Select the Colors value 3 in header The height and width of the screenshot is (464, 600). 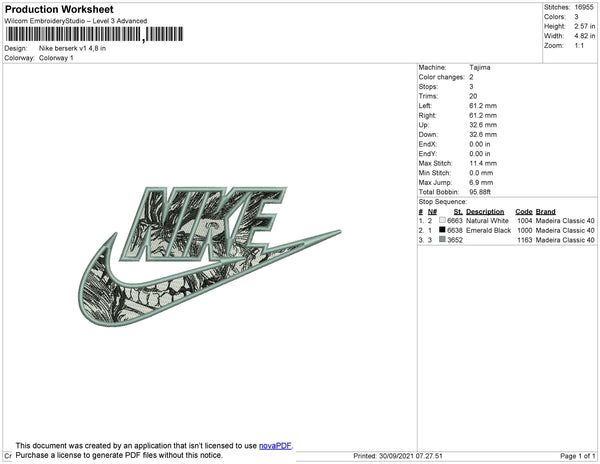[x=576, y=17]
